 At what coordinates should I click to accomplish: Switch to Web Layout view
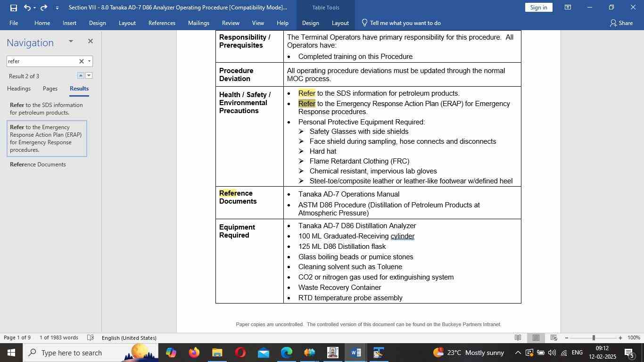(554, 338)
